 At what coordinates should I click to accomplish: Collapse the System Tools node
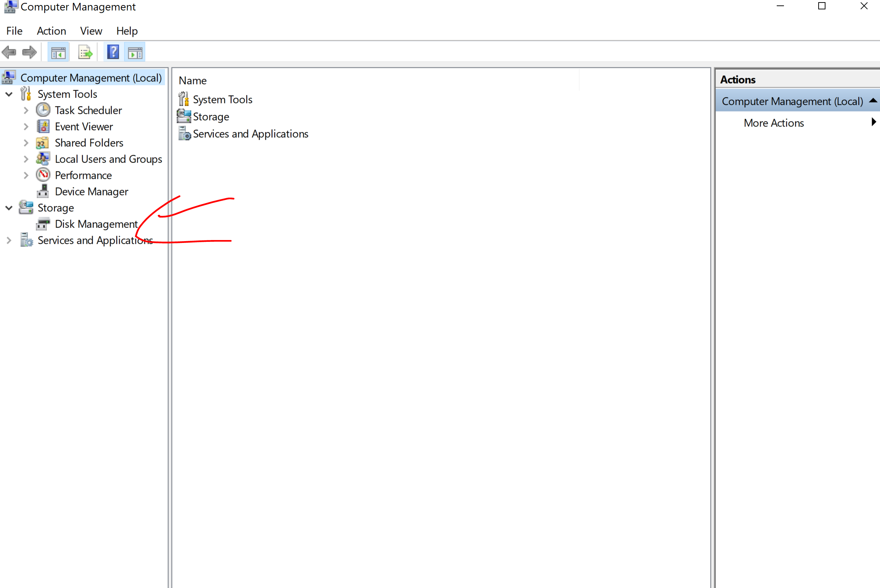(9, 94)
